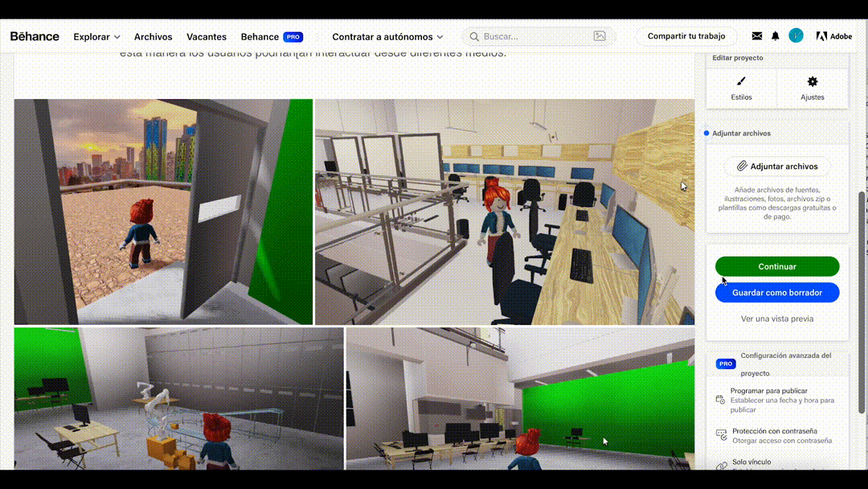Open notifications bell icon
The image size is (868, 489).
click(775, 36)
